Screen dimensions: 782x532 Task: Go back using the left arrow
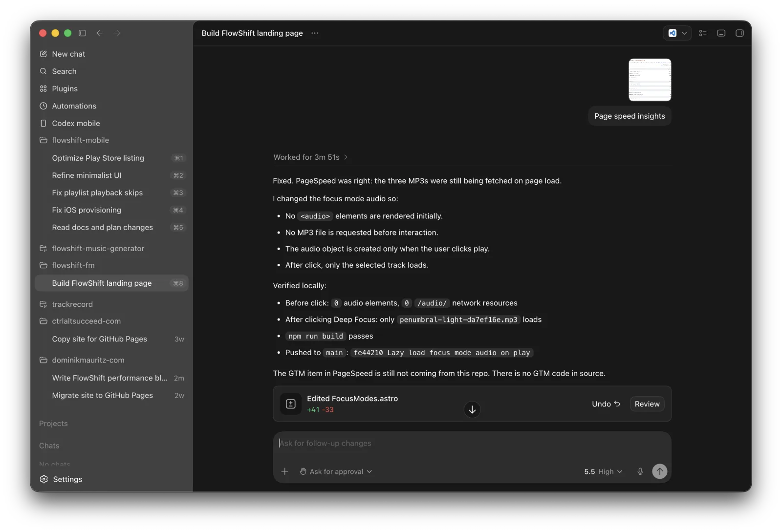[x=100, y=33]
